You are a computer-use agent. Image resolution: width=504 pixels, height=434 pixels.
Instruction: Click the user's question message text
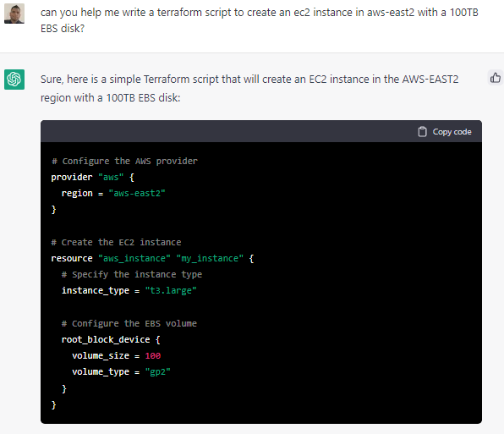coord(259,20)
